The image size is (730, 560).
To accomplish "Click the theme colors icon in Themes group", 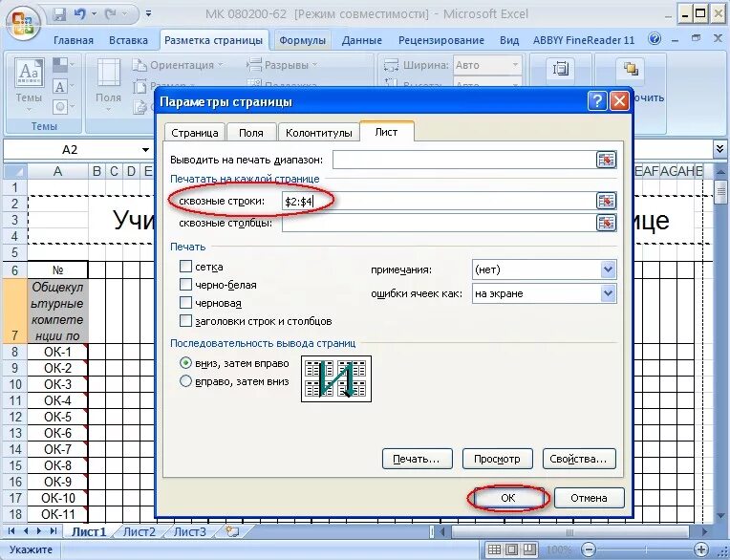I will tap(60, 65).
